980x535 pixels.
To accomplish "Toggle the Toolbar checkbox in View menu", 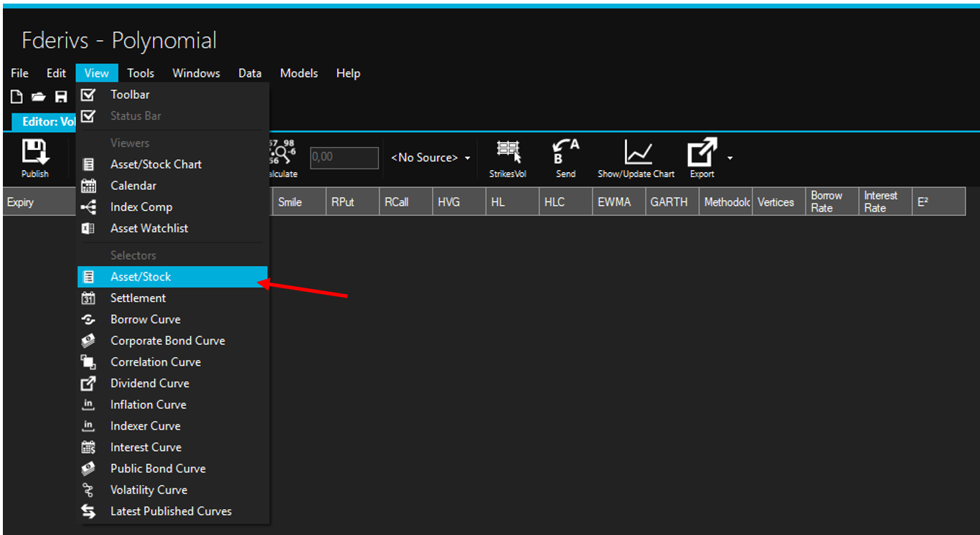I will click(x=88, y=95).
